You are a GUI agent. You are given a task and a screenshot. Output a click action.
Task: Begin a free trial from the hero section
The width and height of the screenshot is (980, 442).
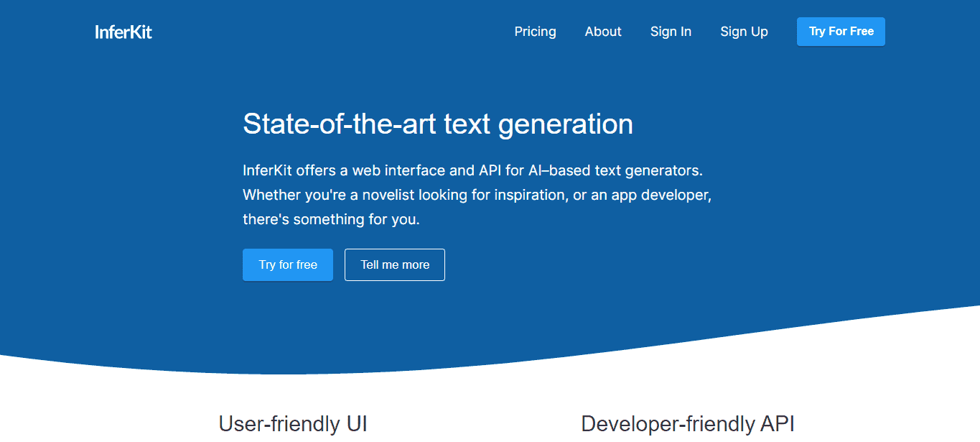(287, 264)
